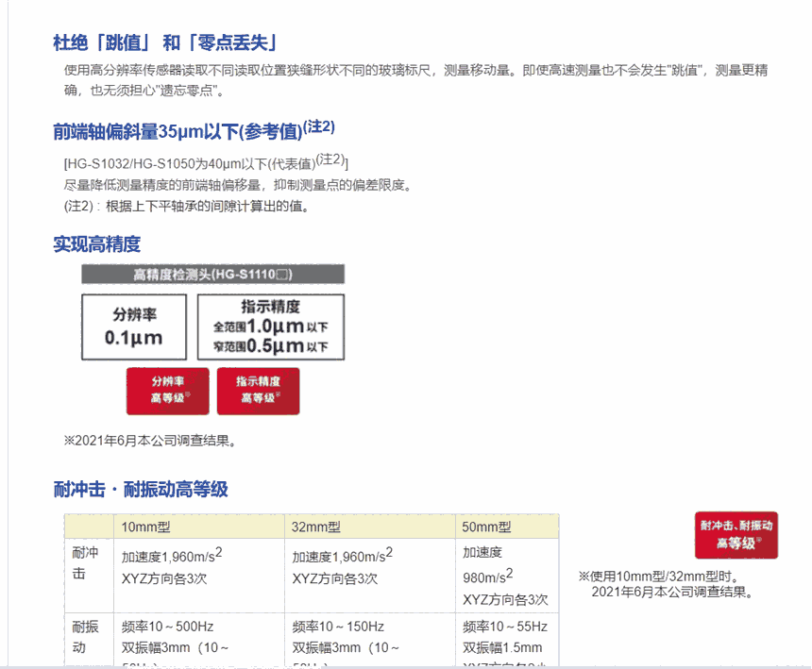Image resolution: width=812 pixels, height=669 pixels.
Task: Click the 实现高精度 heading
Action: [97, 244]
